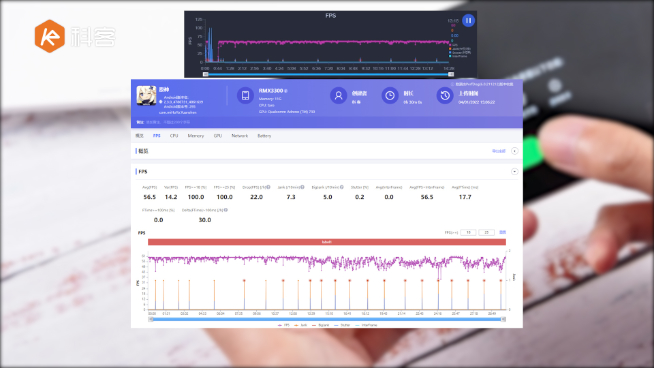Click the info icon beside Drop(FPS)
The height and width of the screenshot is (368, 654).
(268, 187)
